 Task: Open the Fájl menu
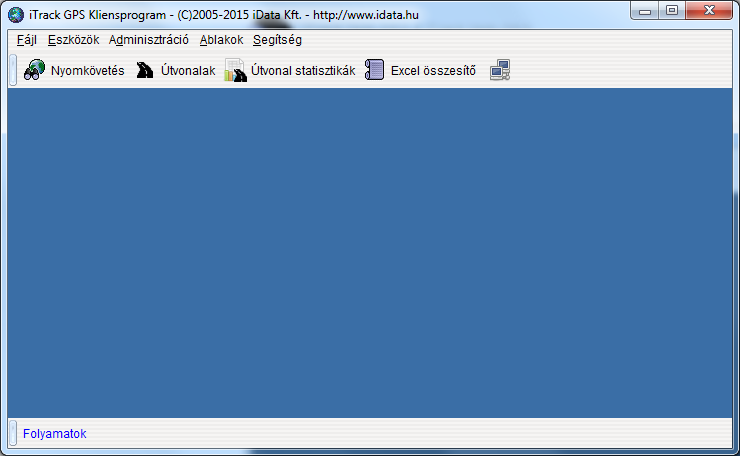point(26,40)
